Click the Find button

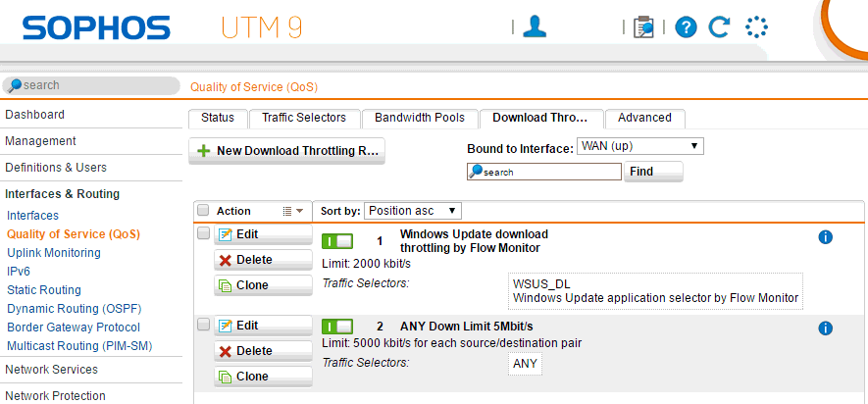(653, 172)
